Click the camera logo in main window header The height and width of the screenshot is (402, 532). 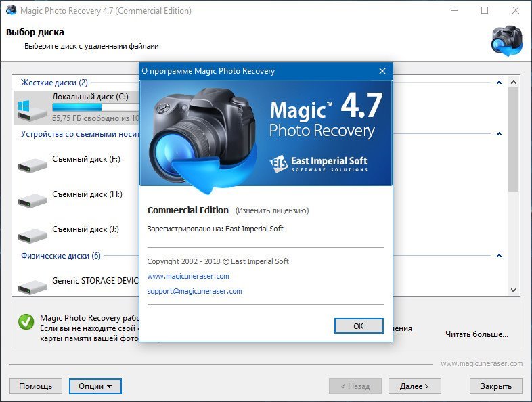click(506, 41)
